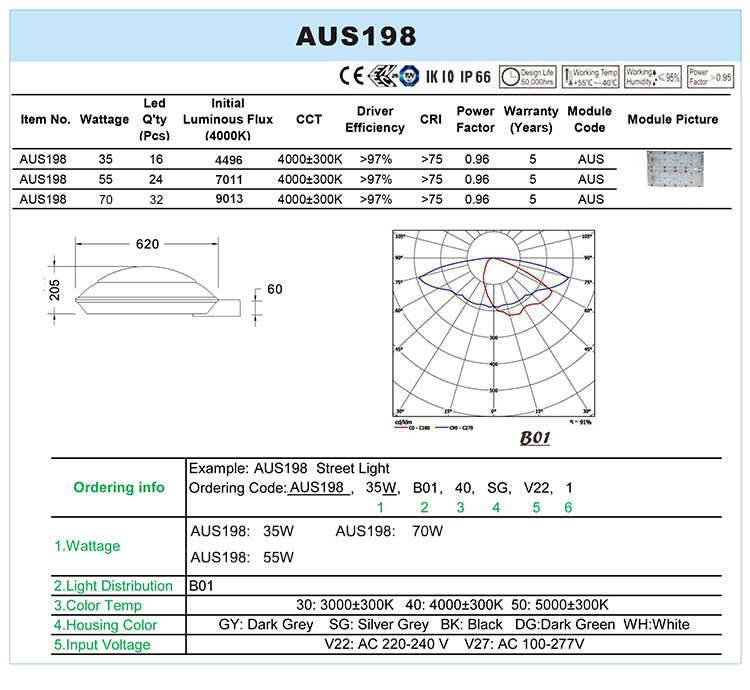Image resolution: width=750 pixels, height=690 pixels.
Task: Click V22 in the ordering code
Action: (x=537, y=488)
